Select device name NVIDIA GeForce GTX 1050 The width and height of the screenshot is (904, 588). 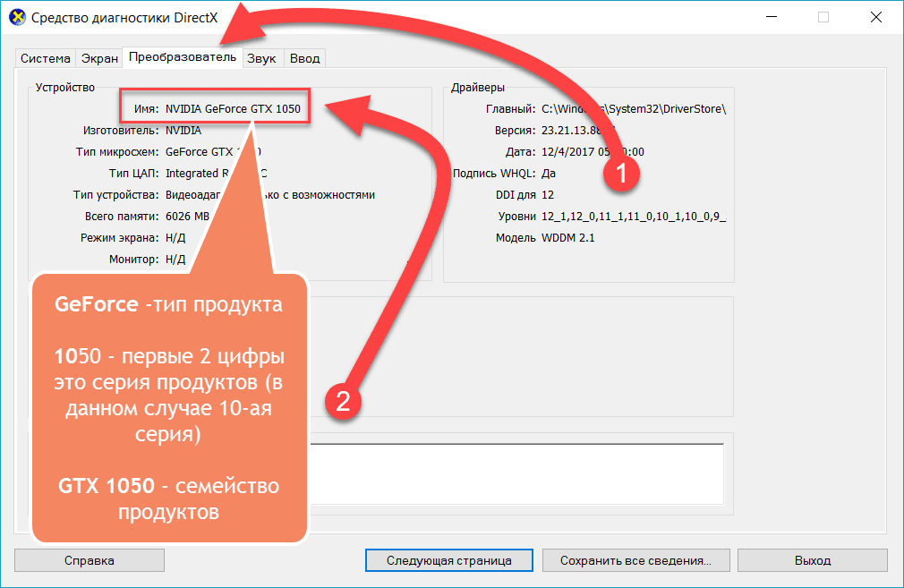(233, 109)
